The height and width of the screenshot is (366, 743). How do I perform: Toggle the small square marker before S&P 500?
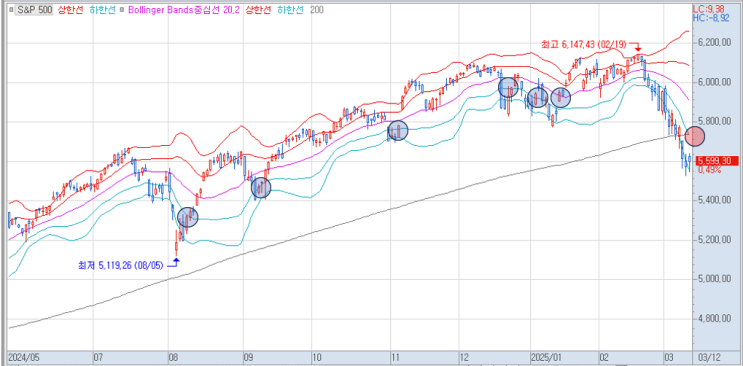pyautogui.click(x=11, y=9)
